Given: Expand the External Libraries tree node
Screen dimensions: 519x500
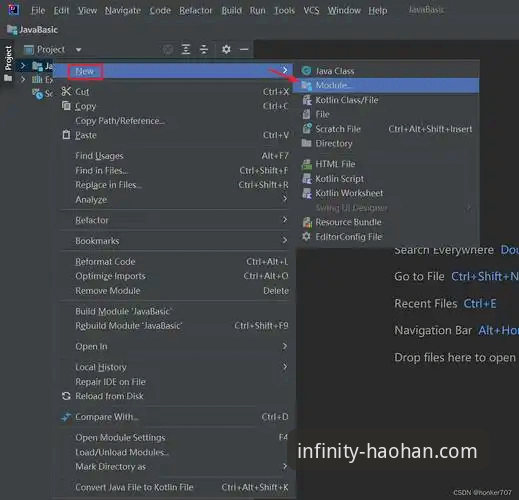Looking at the screenshot, I should [x=23, y=79].
